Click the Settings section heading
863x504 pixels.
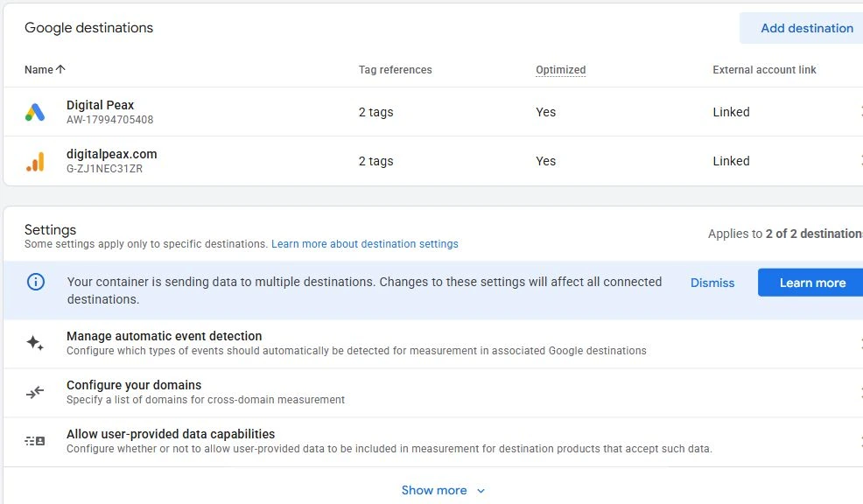point(50,229)
